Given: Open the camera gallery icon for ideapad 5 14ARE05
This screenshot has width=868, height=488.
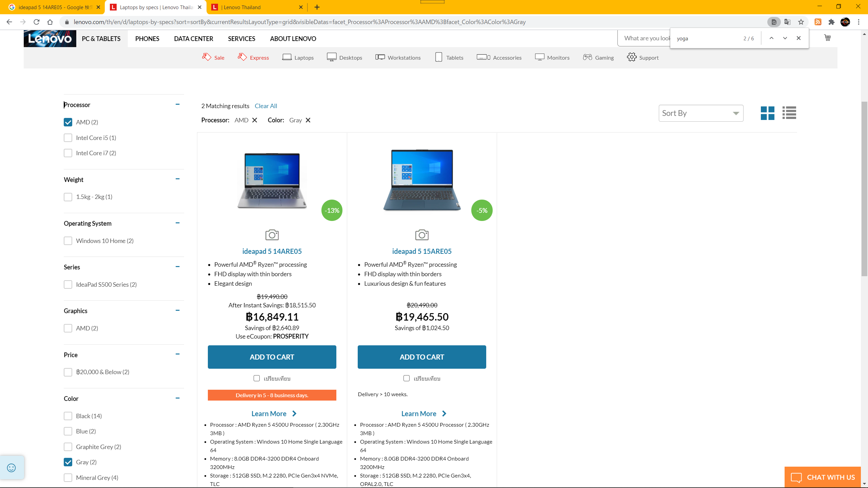Looking at the screenshot, I should coord(272,235).
